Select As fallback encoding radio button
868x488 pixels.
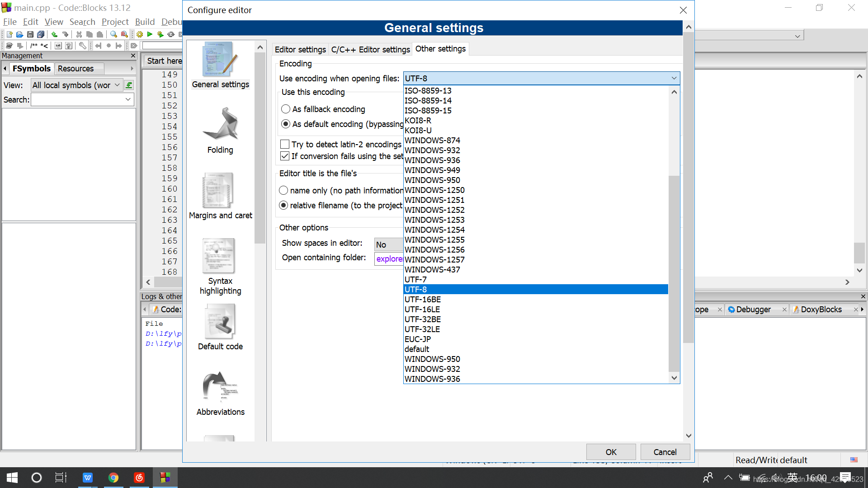[x=286, y=109]
